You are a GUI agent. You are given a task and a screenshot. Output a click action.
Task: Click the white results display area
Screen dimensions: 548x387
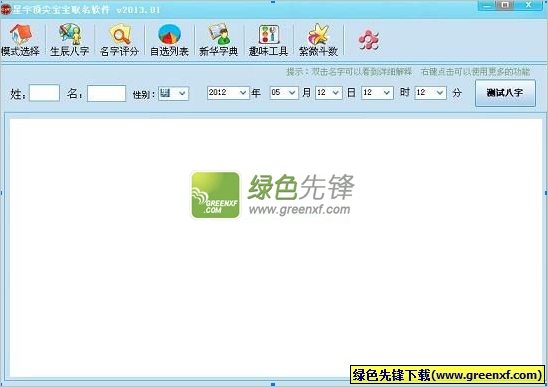pyautogui.click(x=276, y=248)
